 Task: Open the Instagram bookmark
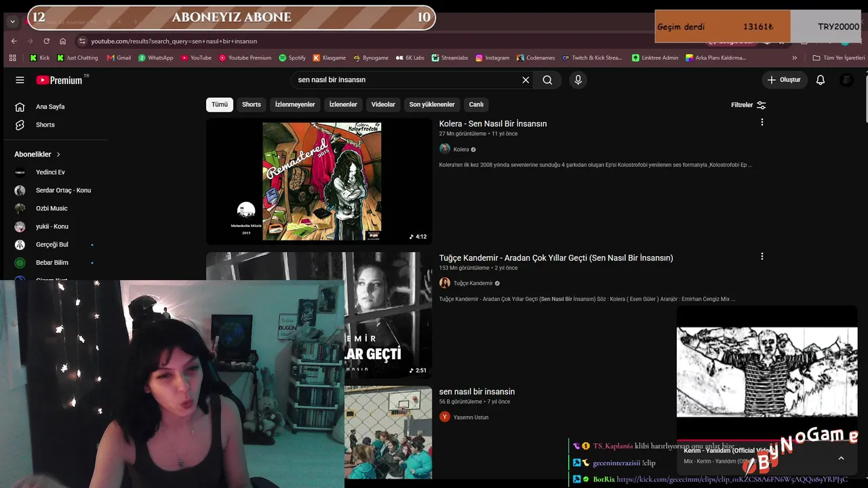pos(492,58)
